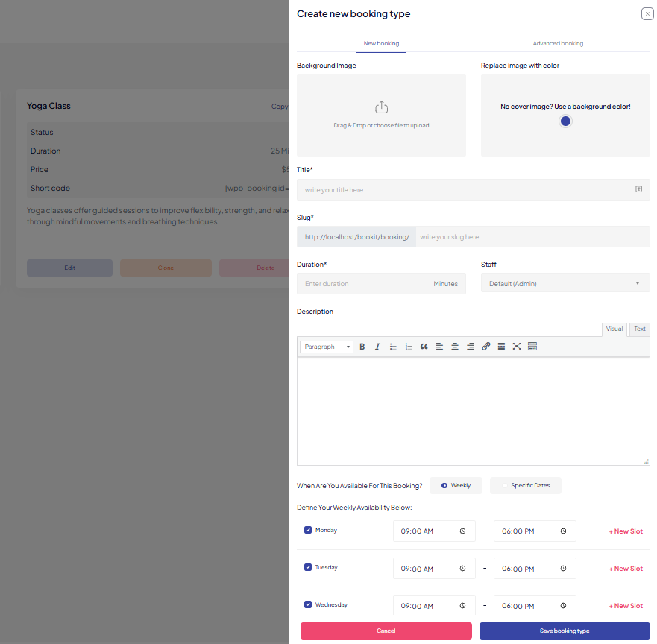
Task: Switch editor to Text tab
Action: [639, 329]
